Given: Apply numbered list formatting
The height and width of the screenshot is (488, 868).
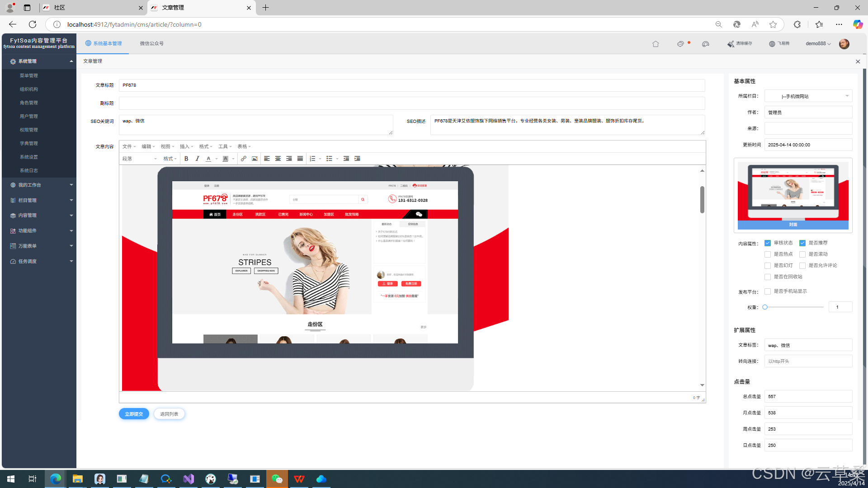Looking at the screenshot, I should pos(312,159).
